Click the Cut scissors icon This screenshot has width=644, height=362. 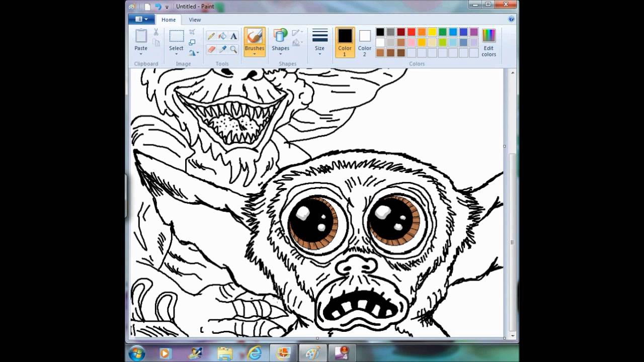tap(156, 32)
